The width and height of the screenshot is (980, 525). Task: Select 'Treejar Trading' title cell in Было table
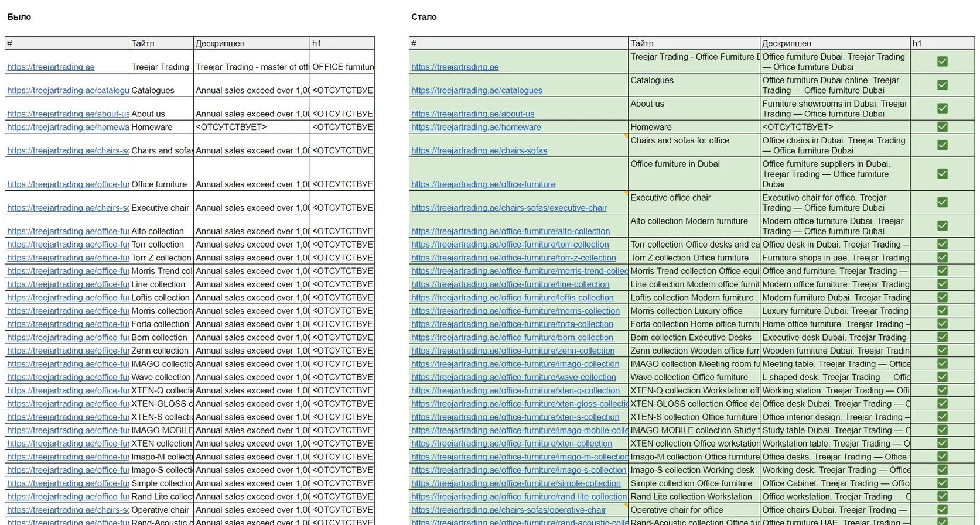point(161,61)
